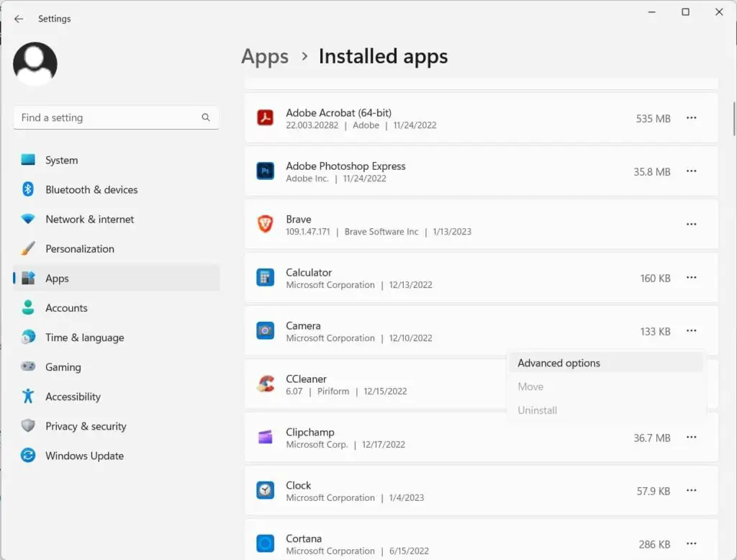The width and height of the screenshot is (737, 560).
Task: Click the Clipchamp app icon
Action: (x=266, y=438)
